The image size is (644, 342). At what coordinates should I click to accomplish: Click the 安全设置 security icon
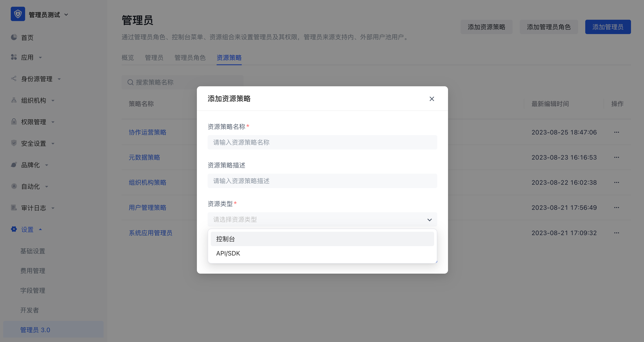tap(14, 143)
